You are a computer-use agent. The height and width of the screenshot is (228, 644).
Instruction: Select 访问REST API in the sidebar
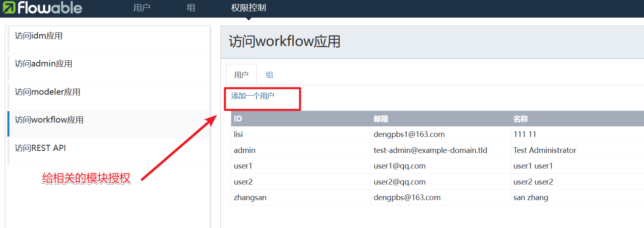tap(109, 152)
